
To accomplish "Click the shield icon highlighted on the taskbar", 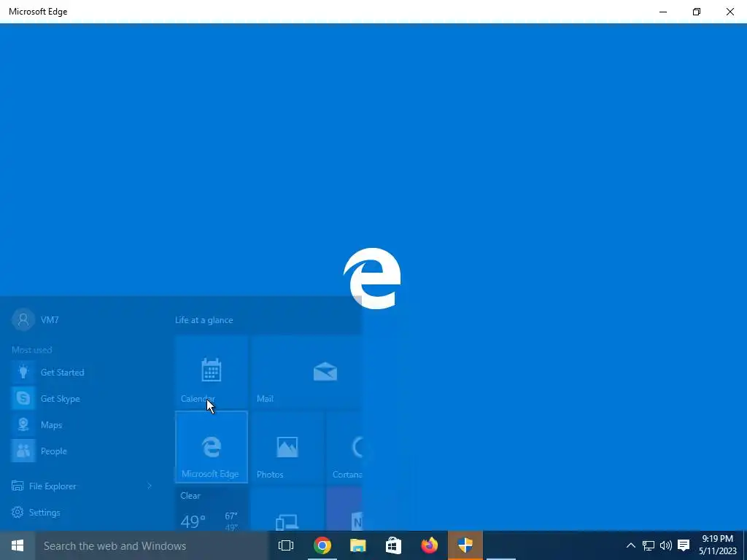I will [x=465, y=545].
